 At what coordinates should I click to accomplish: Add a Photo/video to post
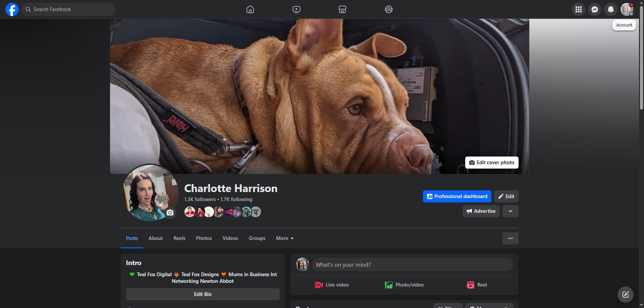click(x=404, y=285)
